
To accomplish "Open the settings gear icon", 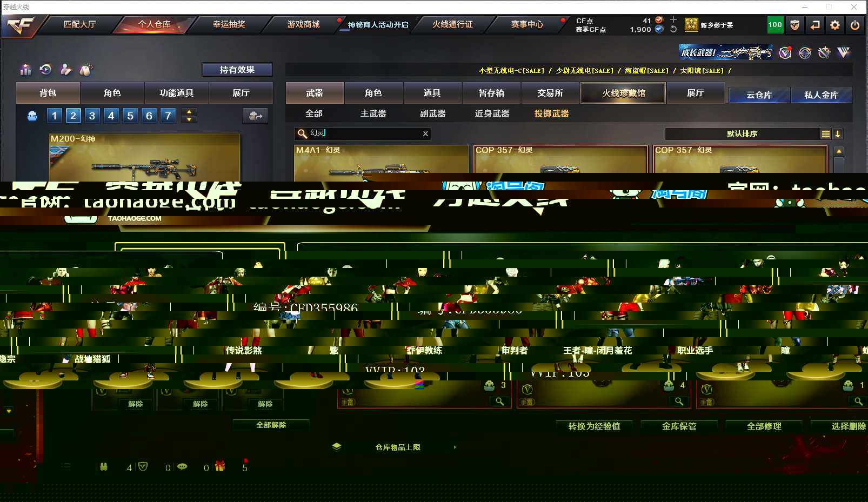I will click(x=835, y=25).
